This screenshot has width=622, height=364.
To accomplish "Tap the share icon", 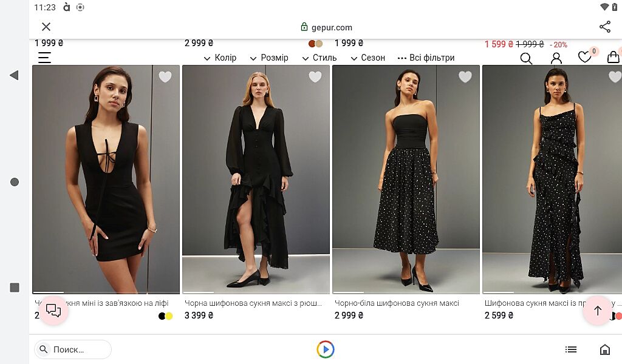I will tap(604, 27).
